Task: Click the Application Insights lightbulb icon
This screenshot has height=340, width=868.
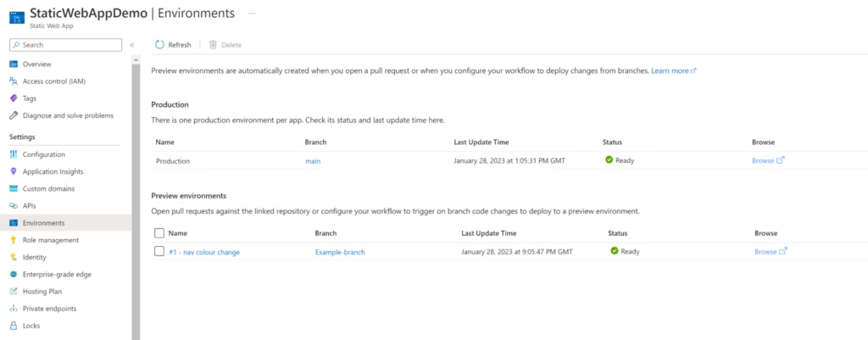Action: [x=14, y=171]
